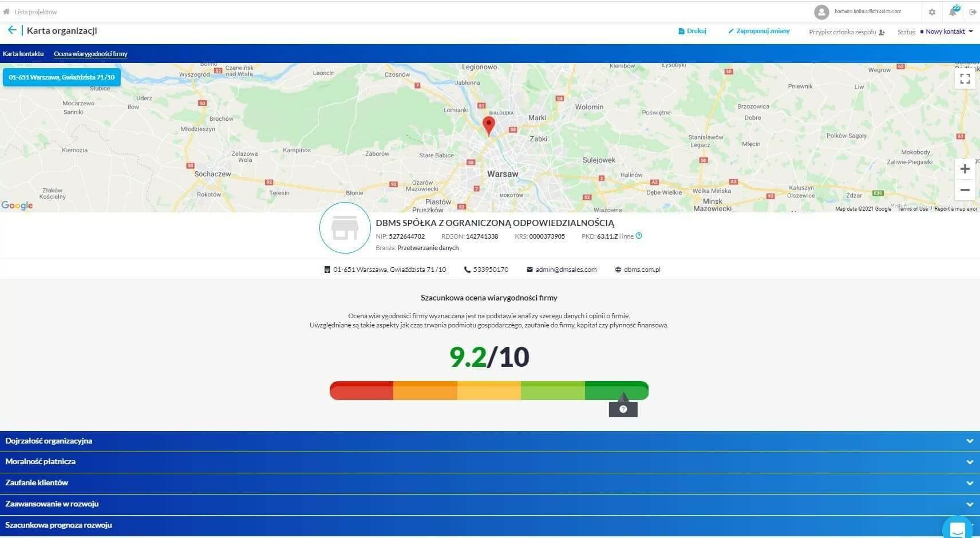Zoom in the map with plus button
980x538 pixels.
coord(965,169)
